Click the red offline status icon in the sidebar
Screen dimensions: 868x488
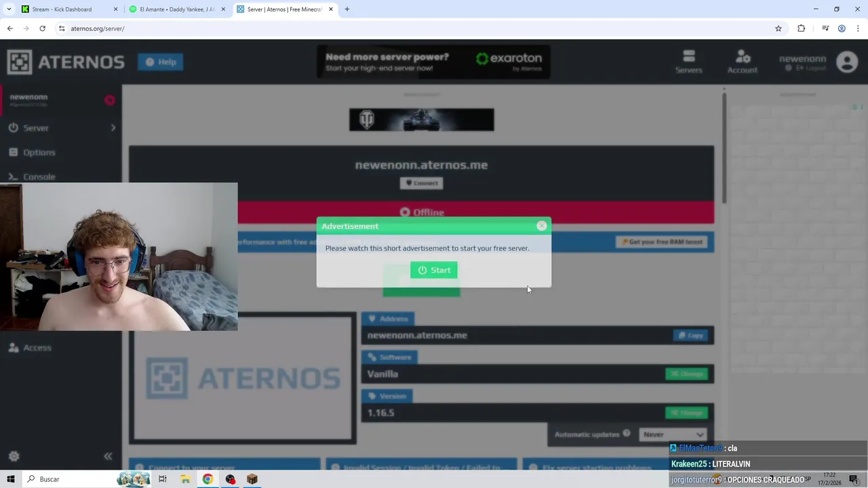[x=110, y=100]
